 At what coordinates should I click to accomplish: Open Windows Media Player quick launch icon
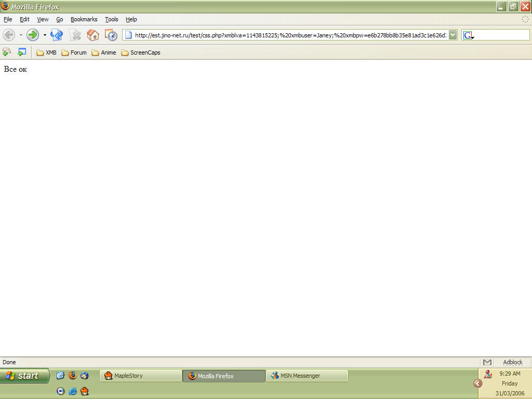point(61,391)
